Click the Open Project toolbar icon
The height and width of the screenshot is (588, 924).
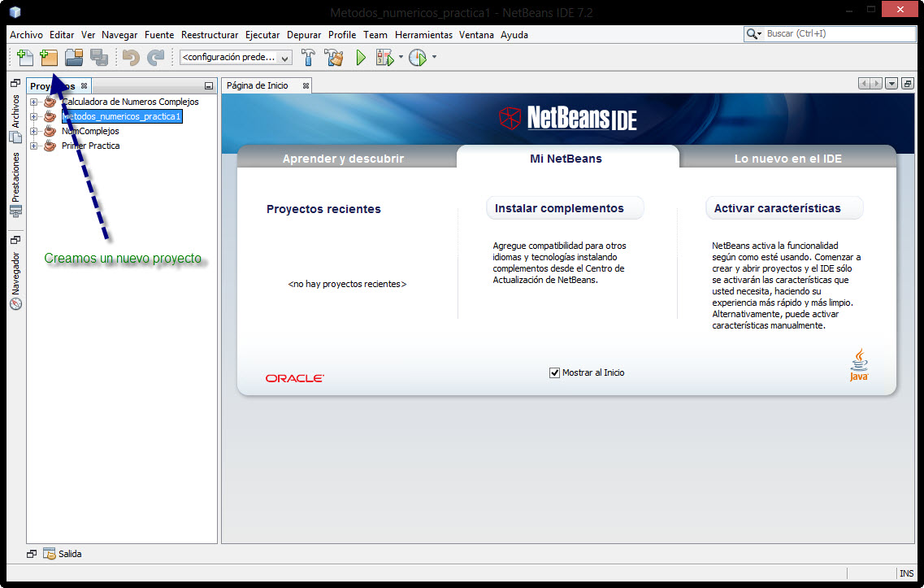pyautogui.click(x=74, y=57)
